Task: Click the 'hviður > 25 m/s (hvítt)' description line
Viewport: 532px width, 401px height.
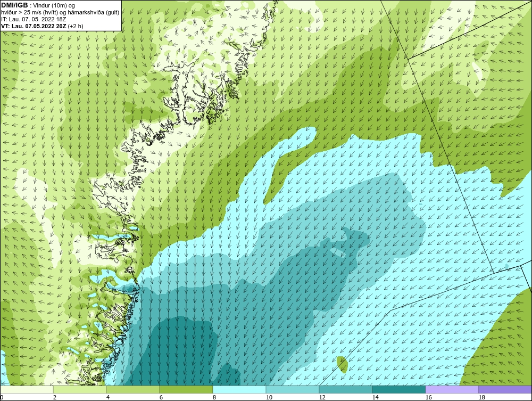Action: [60, 13]
